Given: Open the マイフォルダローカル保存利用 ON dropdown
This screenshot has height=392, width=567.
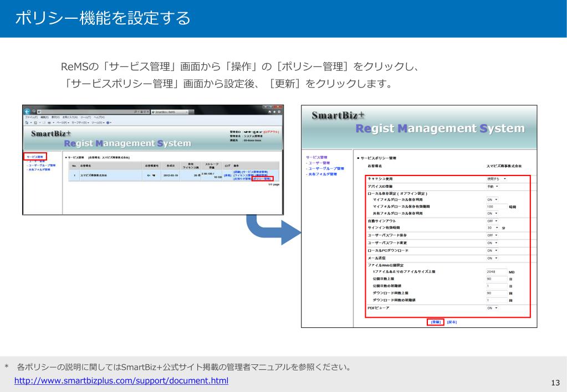Looking at the screenshot, I should point(492,199).
